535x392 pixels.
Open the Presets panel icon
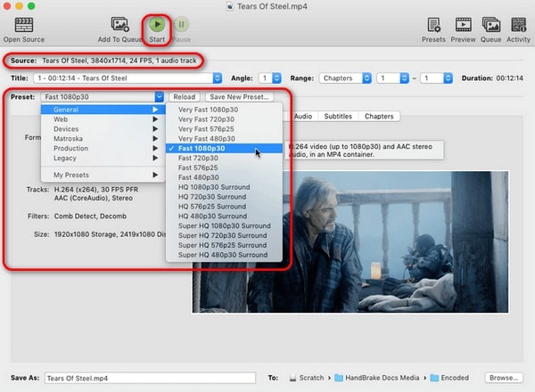(433, 25)
